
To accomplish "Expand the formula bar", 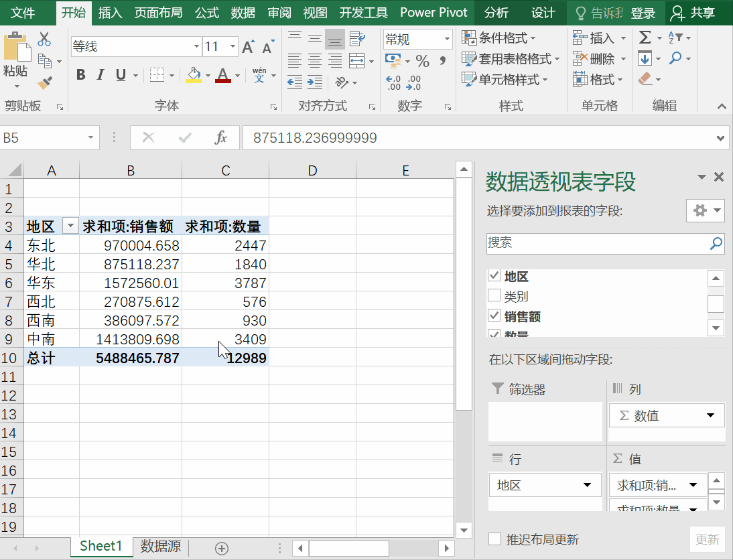I will coord(720,138).
